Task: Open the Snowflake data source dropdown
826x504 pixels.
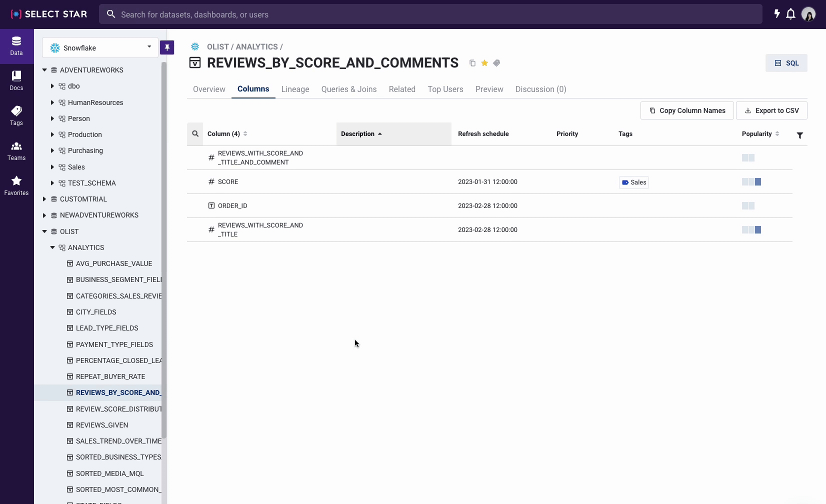Action: (x=100, y=48)
